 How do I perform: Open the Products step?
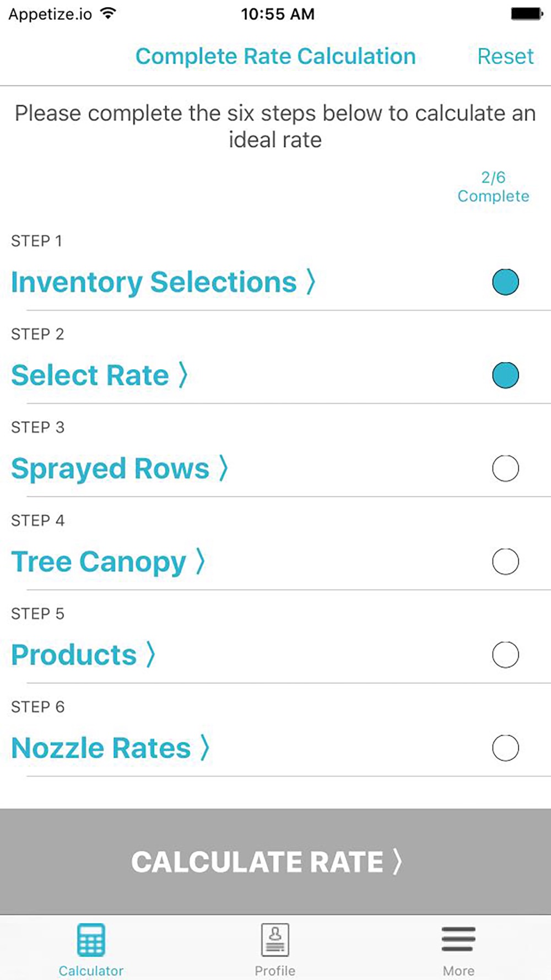83,655
